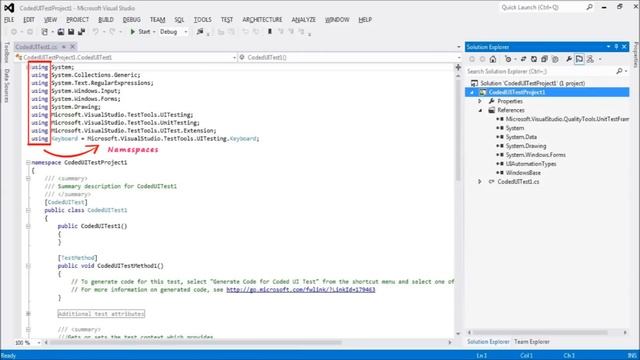Viewport: 640px width, 360px height.
Task: Select the WindowsBase reference
Action: [523, 173]
